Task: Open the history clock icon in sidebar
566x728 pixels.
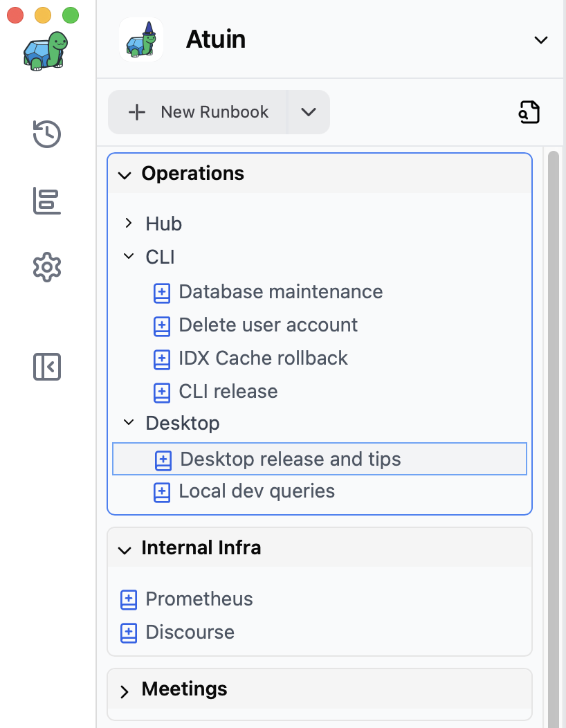Action: click(x=47, y=134)
